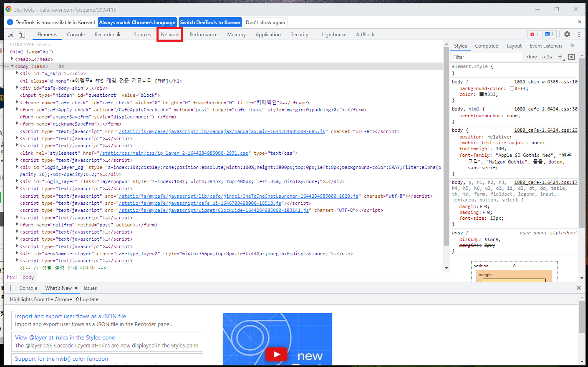The image size is (588, 367).
Task: Click the new style rule plus icon
Action: click(560, 57)
